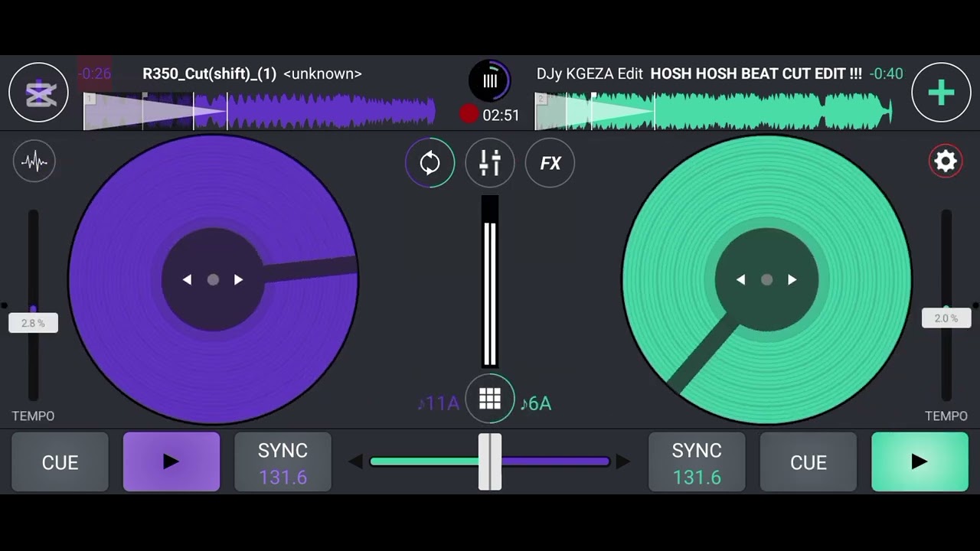Screen dimensions: 980x551
Task: Nudge green deck backward with left arrow
Action: click(x=740, y=280)
